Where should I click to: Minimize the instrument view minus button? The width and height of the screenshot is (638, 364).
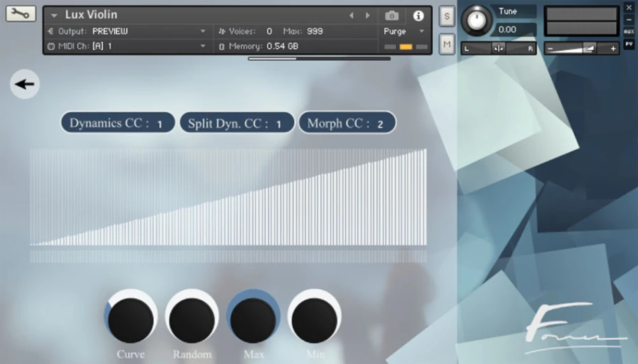click(x=629, y=19)
